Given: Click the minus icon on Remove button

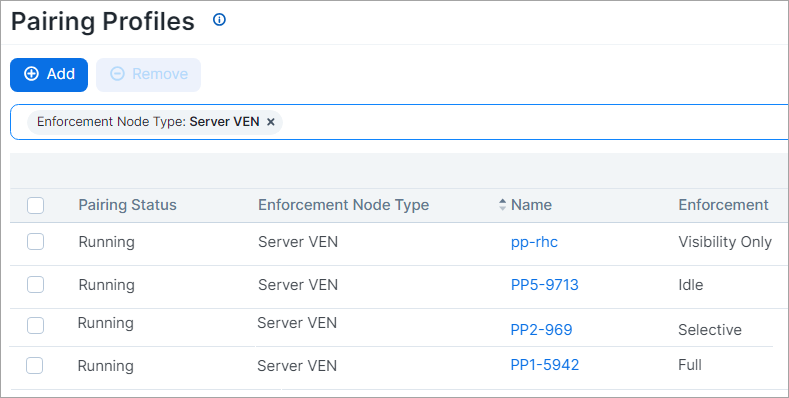Looking at the screenshot, I should click(117, 74).
